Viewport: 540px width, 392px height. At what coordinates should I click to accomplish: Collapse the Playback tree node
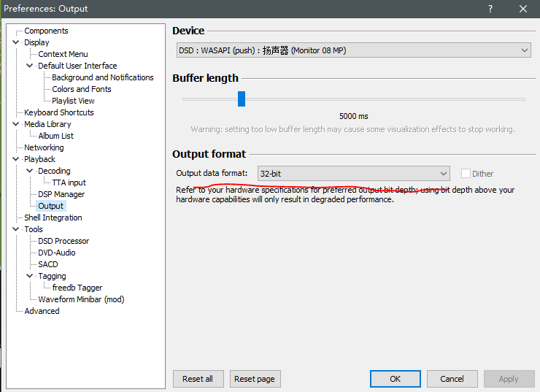(17, 159)
